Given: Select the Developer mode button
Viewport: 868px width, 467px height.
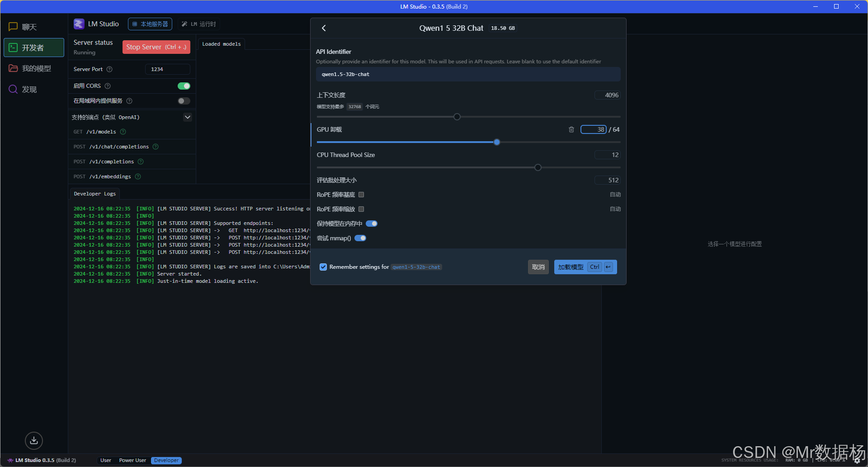Looking at the screenshot, I should pyautogui.click(x=166, y=460).
